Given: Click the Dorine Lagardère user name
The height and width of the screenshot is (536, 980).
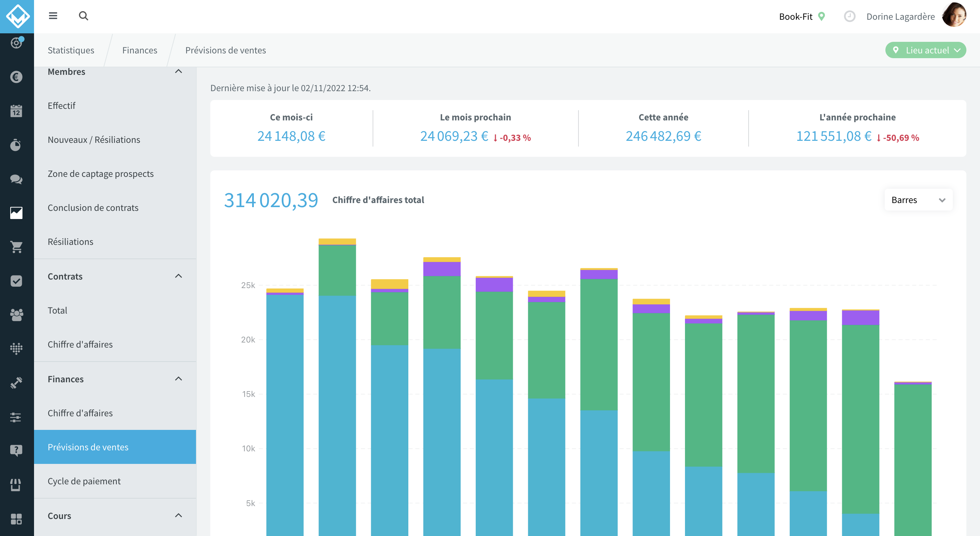Looking at the screenshot, I should [900, 16].
